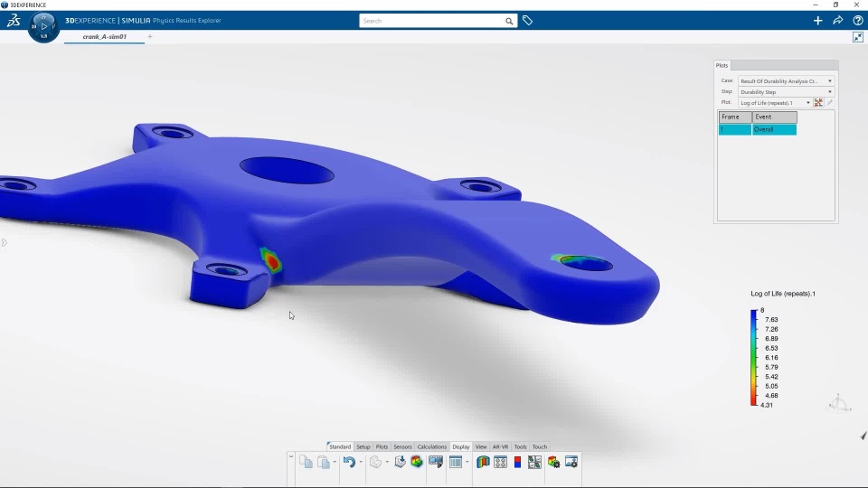This screenshot has width=868, height=488.
Task: Open the compass play button
Action: tap(43, 26)
